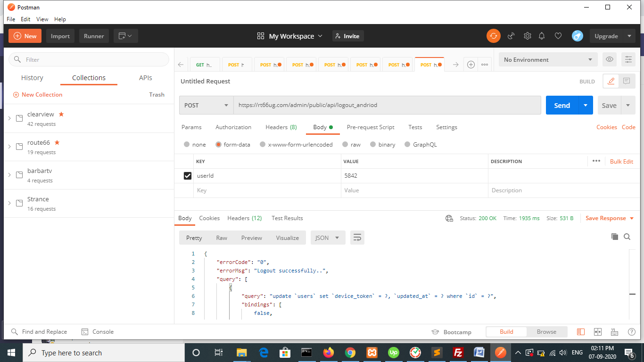Open the No Environment dropdown
Image resolution: width=644 pixels, height=362 pixels.
pyautogui.click(x=548, y=59)
